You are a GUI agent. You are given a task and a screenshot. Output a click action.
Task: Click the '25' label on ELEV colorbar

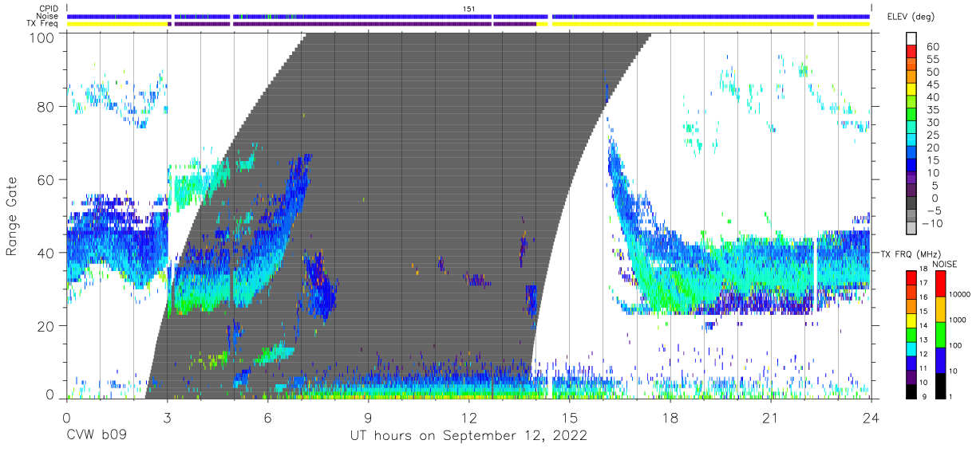933,135
